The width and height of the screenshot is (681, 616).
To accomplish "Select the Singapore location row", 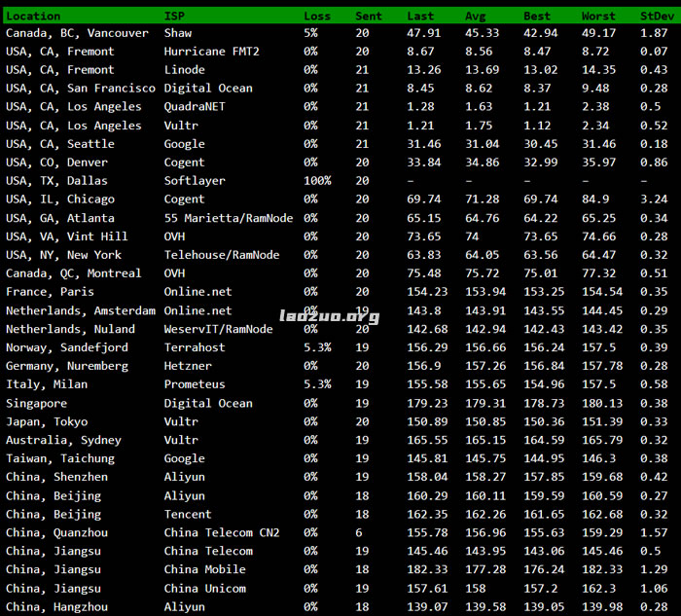I will pos(36,404).
